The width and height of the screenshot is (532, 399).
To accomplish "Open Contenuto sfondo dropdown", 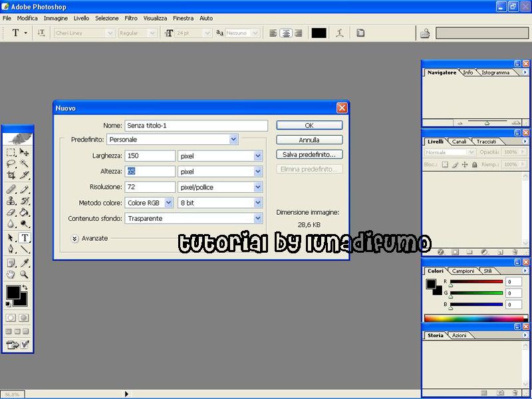I will click(x=258, y=218).
